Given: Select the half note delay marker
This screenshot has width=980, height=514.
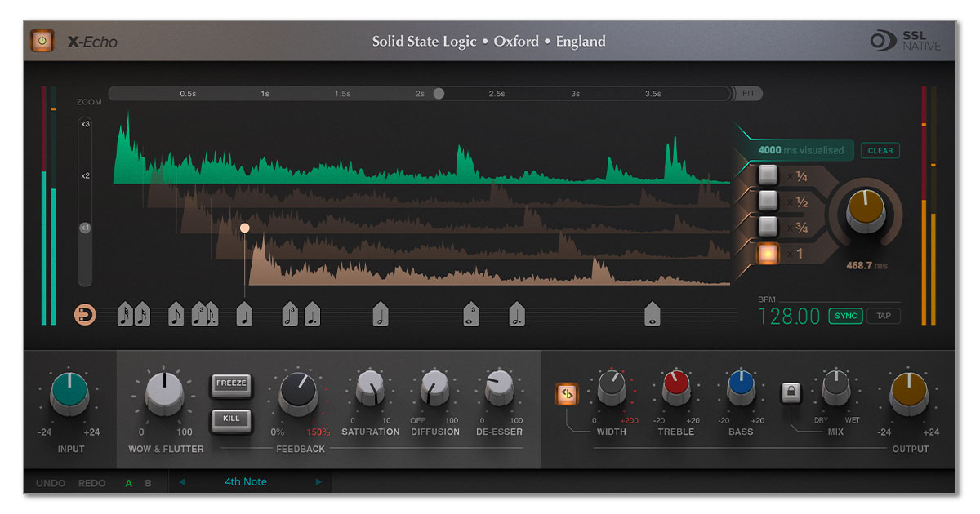Looking at the screenshot, I should tap(381, 314).
